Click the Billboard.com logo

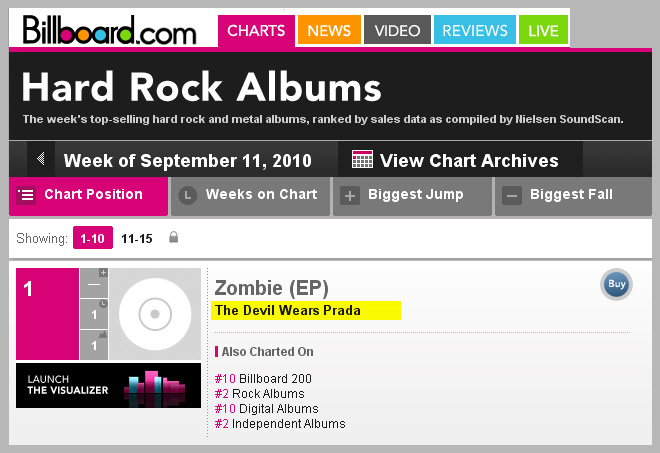point(110,29)
